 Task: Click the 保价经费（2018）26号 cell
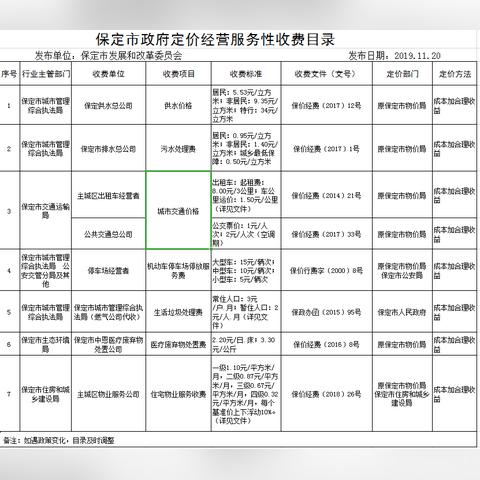(326, 394)
